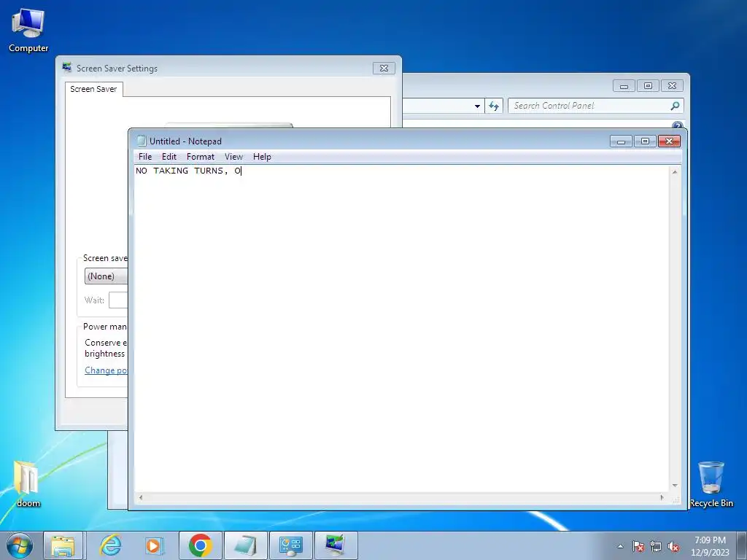
Task: Open the File menu in Notepad
Action: click(x=145, y=157)
